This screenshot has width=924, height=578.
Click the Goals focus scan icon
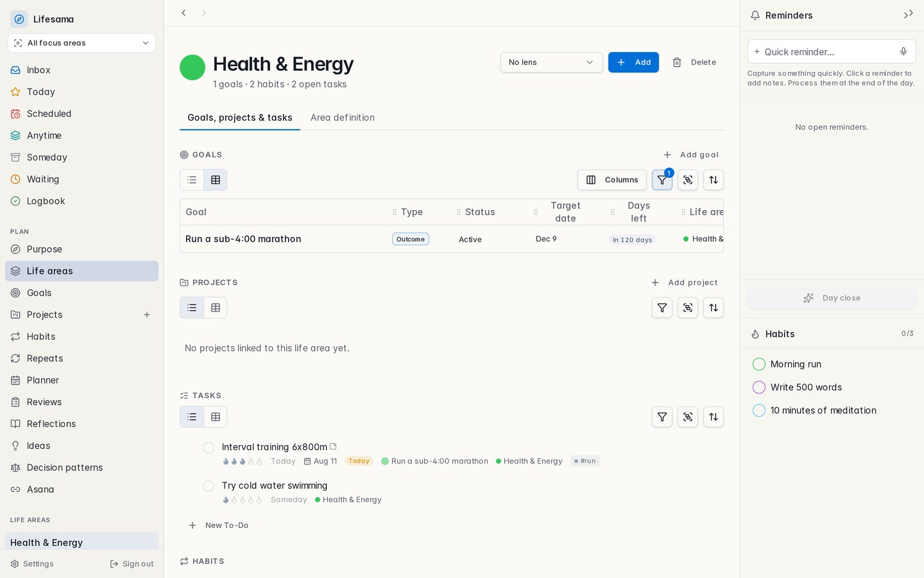(688, 180)
